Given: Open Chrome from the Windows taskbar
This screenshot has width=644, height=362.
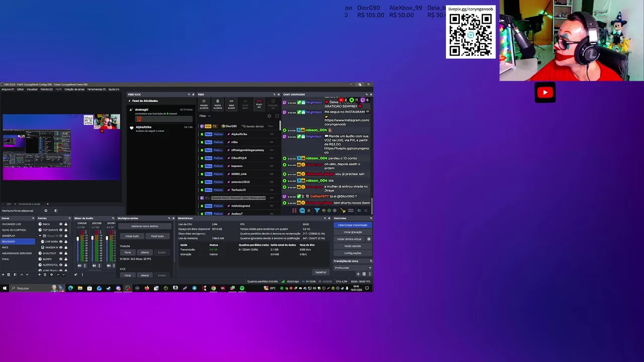Looking at the screenshot, I should tap(213, 288).
